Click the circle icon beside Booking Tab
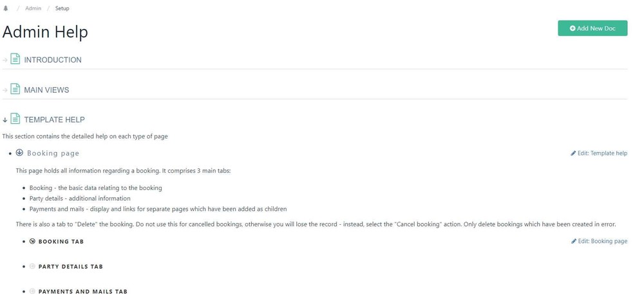This screenshot has height=308, width=644. (32, 241)
